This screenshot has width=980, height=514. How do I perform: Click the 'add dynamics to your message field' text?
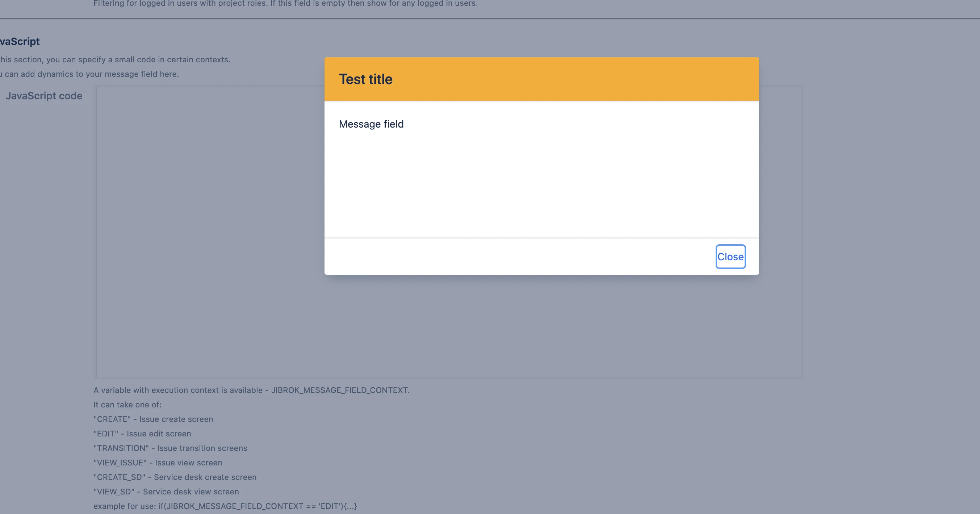89,74
